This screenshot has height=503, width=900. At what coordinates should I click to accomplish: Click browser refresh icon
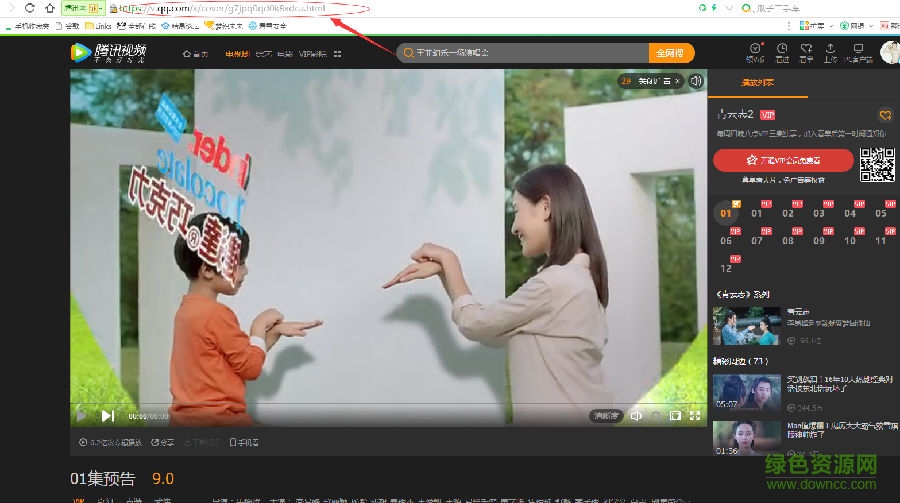(30, 8)
